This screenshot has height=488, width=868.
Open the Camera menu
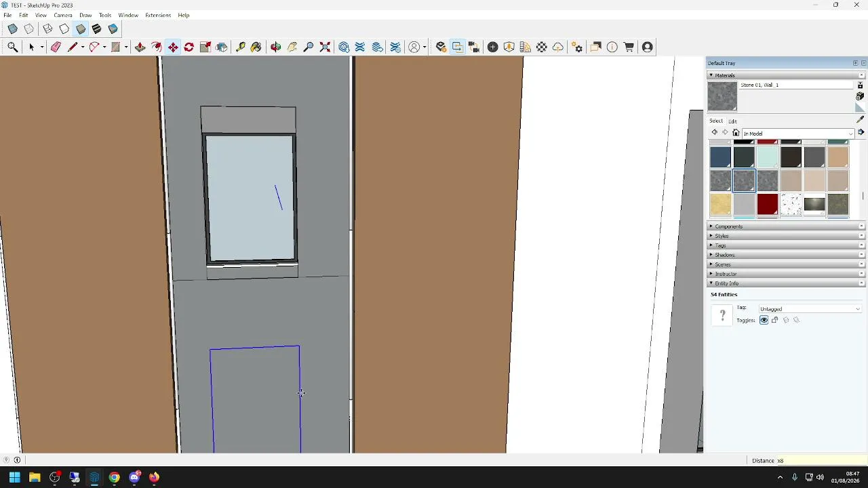[63, 15]
